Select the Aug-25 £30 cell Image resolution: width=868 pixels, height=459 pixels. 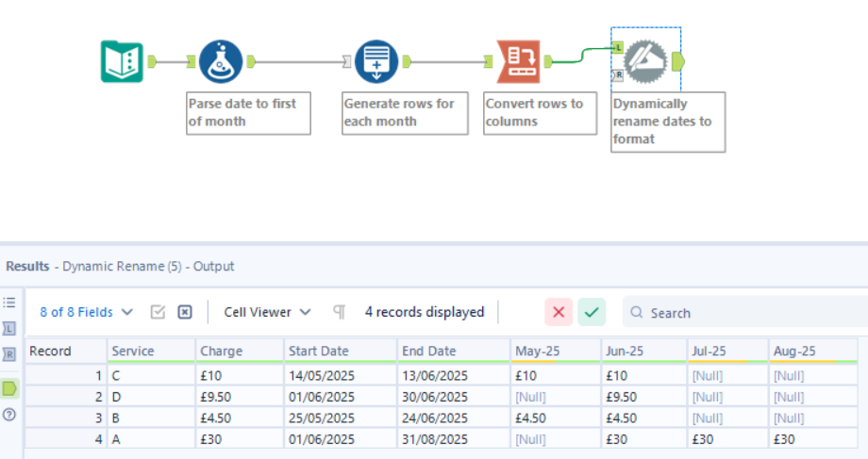[813, 439]
